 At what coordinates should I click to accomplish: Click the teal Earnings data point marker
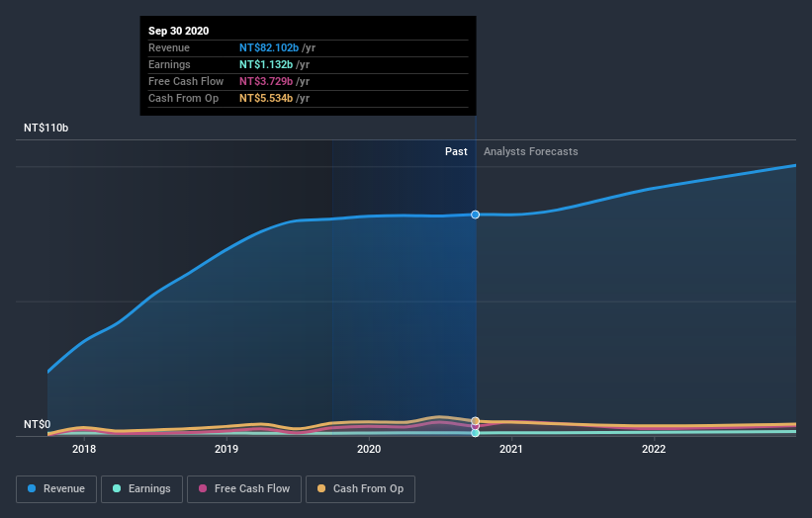pyautogui.click(x=476, y=433)
